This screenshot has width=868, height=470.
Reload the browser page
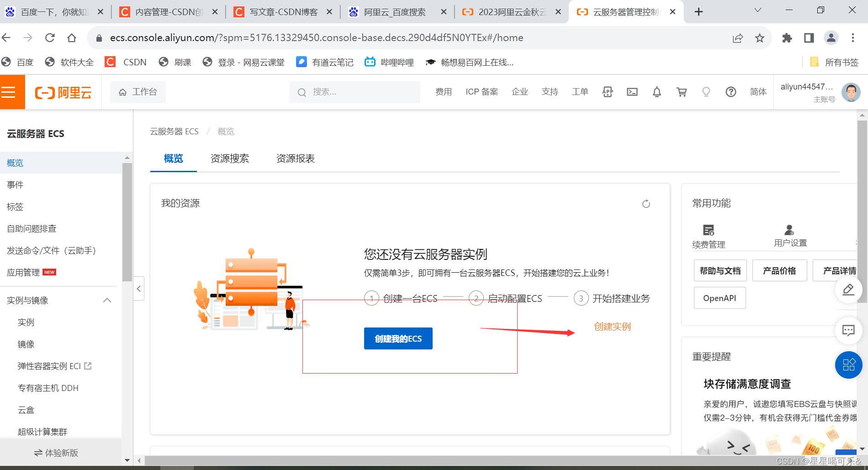click(x=50, y=37)
